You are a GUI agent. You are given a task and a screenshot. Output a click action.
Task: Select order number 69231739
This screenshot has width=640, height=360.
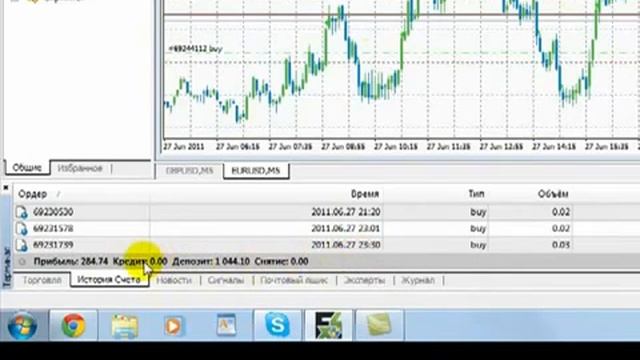[53, 245]
